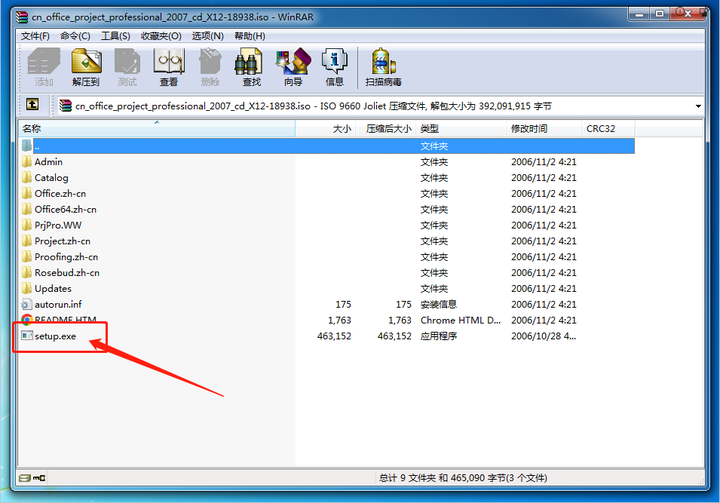Image resolution: width=720 pixels, height=503 pixels.
Task: Select the Project.zh-cn folder row
Action: [x=327, y=241]
